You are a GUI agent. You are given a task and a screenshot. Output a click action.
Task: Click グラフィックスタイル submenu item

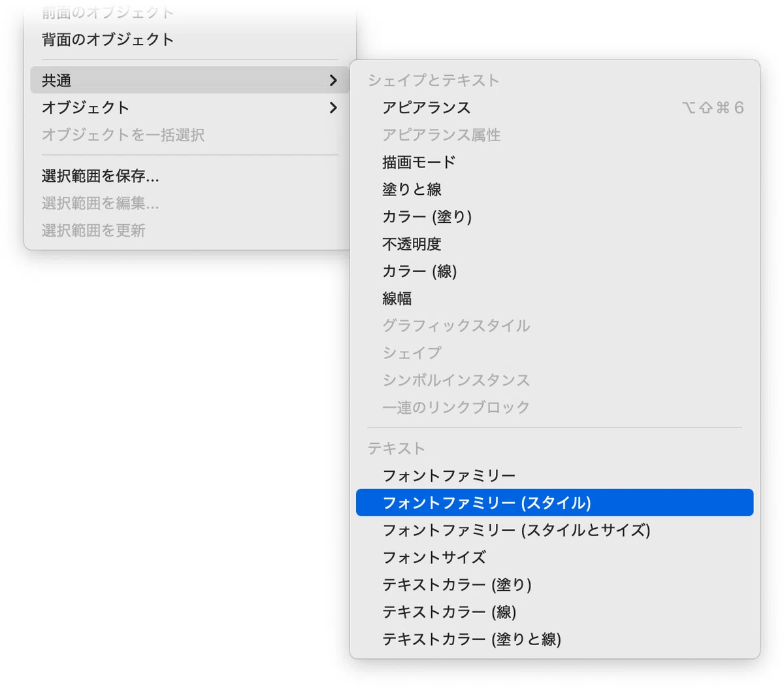(x=555, y=325)
